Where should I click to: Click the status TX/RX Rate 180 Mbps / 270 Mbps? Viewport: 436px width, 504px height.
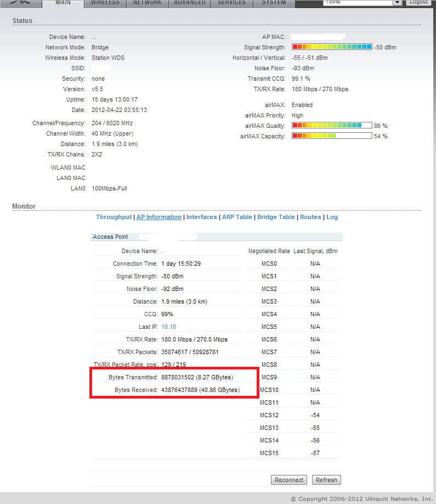point(320,89)
